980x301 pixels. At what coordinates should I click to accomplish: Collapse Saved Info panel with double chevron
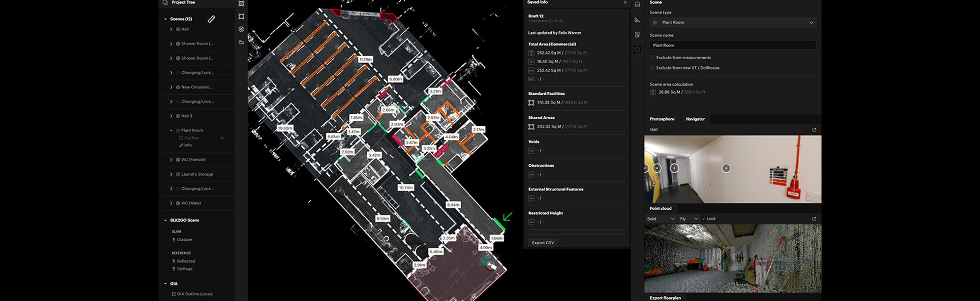[625, 2]
